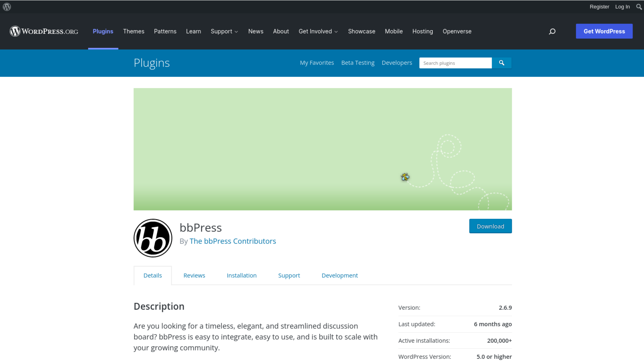Open the Development tab
Viewport: 644px width, 362px height.
point(339,276)
